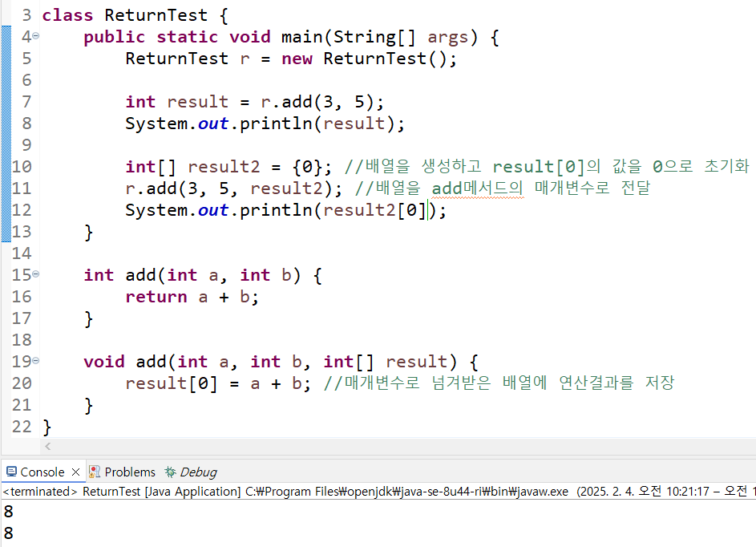The height and width of the screenshot is (547, 756).
Task: Click the class name ReturnTest on line 3
Action: coord(156,15)
